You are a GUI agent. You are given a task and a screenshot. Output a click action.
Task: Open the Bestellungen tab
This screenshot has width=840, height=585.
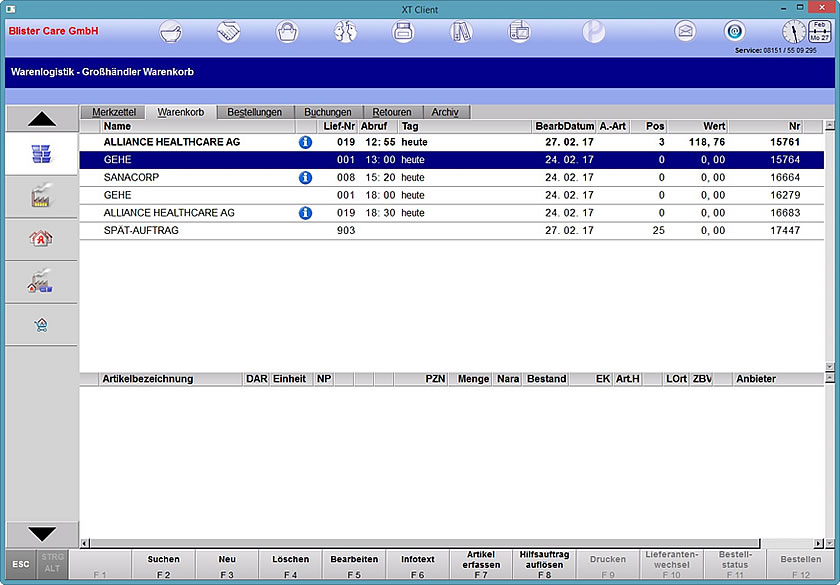click(x=254, y=112)
